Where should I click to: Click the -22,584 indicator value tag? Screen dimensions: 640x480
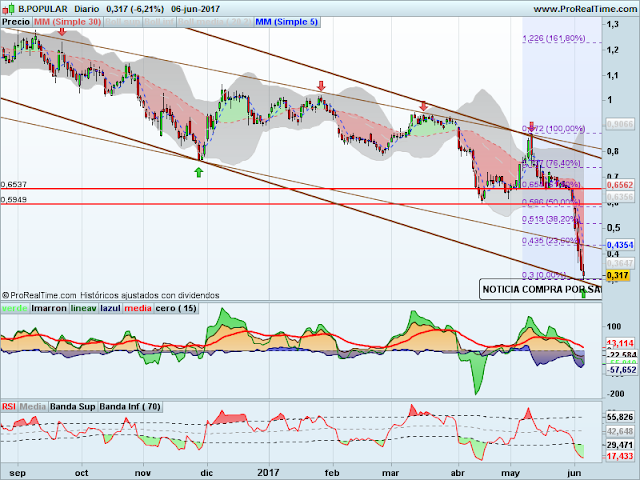click(x=621, y=355)
